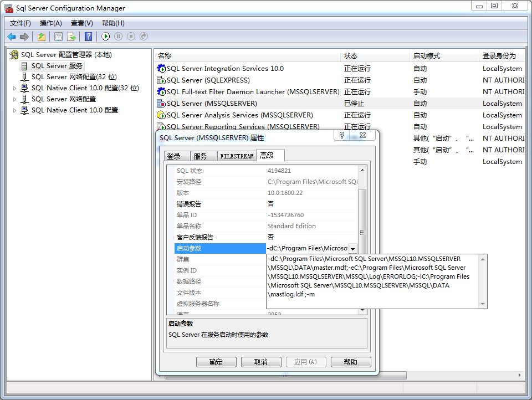
Task: Open the 启动参数 dropdown arrow
Action: click(x=353, y=249)
